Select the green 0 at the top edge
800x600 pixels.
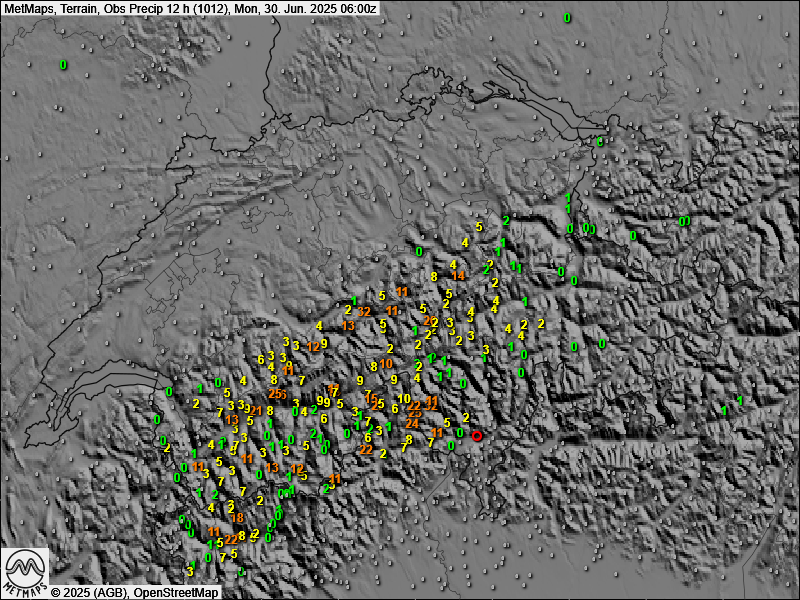[x=567, y=18]
